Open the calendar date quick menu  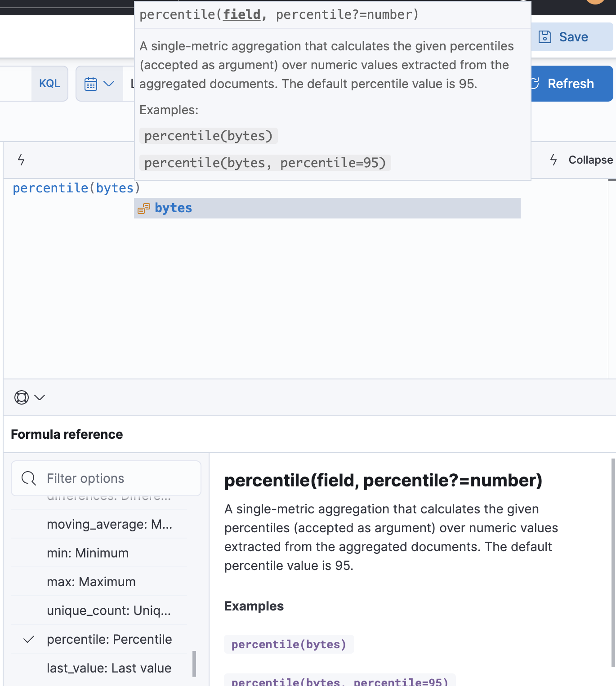pyautogui.click(x=91, y=84)
